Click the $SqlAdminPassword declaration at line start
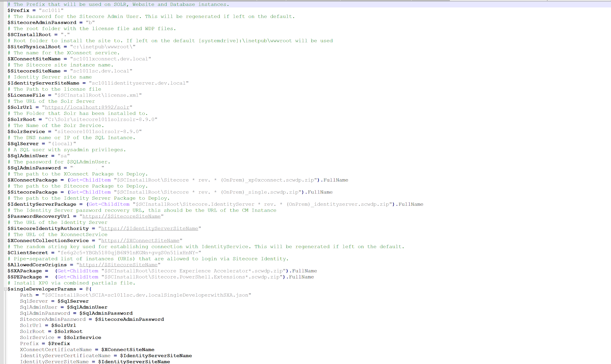Viewport: 611px width, 364px height. click(x=34, y=168)
